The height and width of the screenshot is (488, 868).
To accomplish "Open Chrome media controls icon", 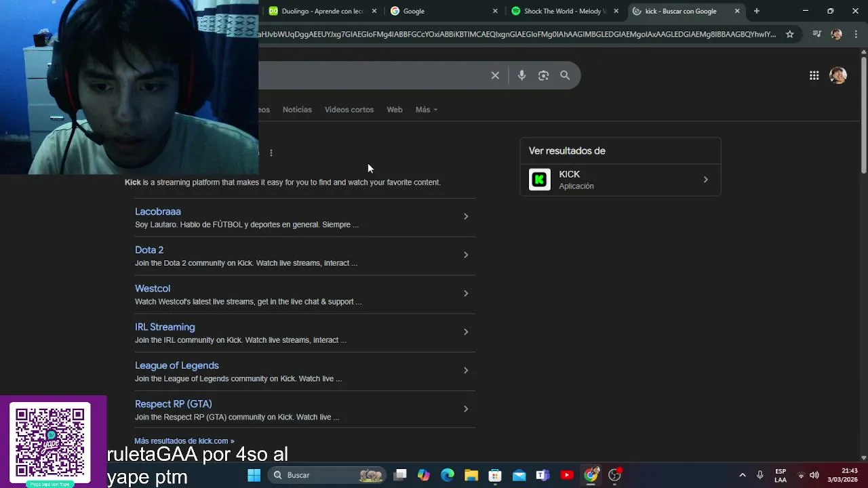I will pyautogui.click(x=816, y=34).
